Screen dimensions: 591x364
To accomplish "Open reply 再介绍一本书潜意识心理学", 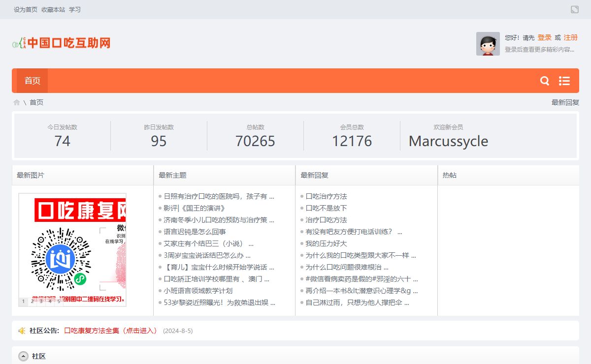I will click(362, 291).
